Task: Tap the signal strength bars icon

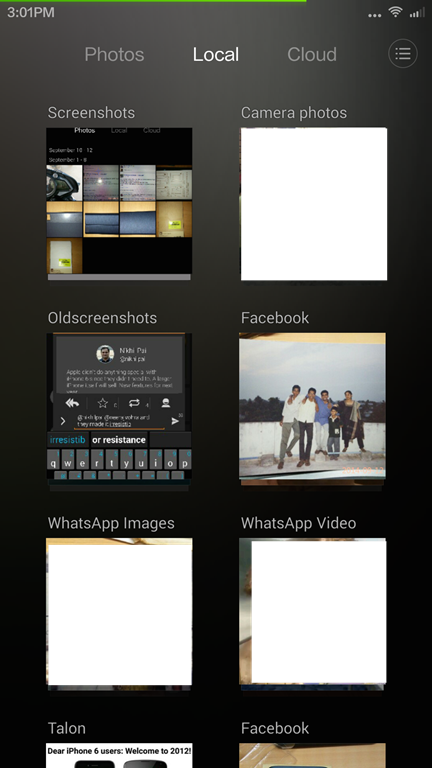Action: pyautogui.click(x=417, y=13)
